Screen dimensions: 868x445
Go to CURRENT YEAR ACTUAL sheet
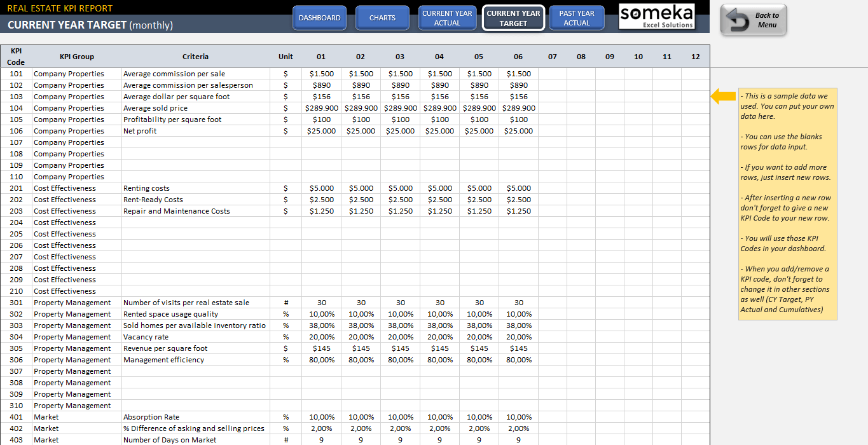[x=447, y=18]
